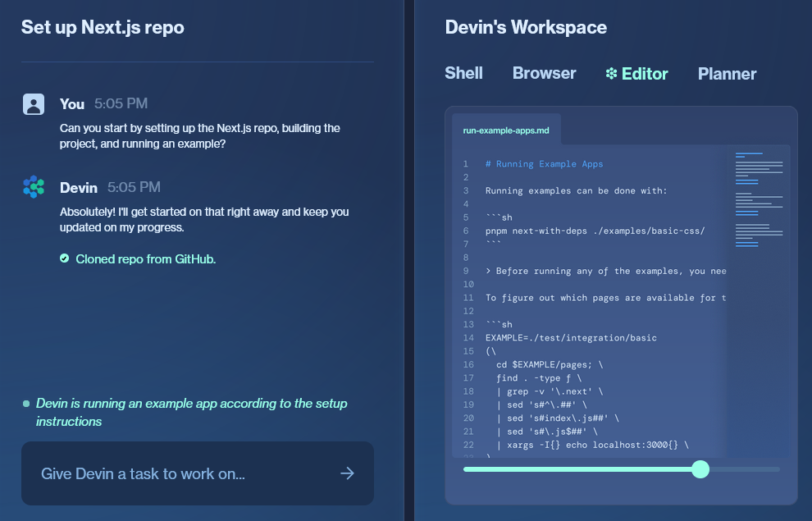This screenshot has height=521, width=812.
Task: Click the 'cd $EXAMPLE/pages; \' line
Action: pos(550,364)
